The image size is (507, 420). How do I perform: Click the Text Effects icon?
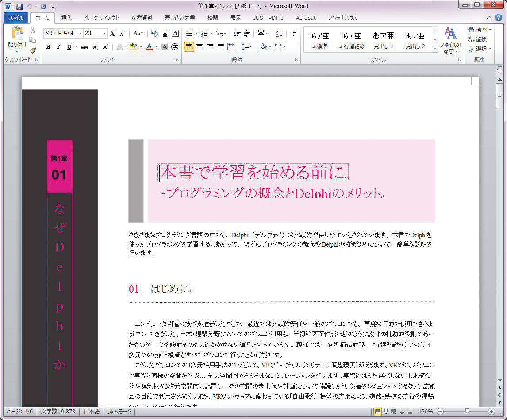[119, 47]
